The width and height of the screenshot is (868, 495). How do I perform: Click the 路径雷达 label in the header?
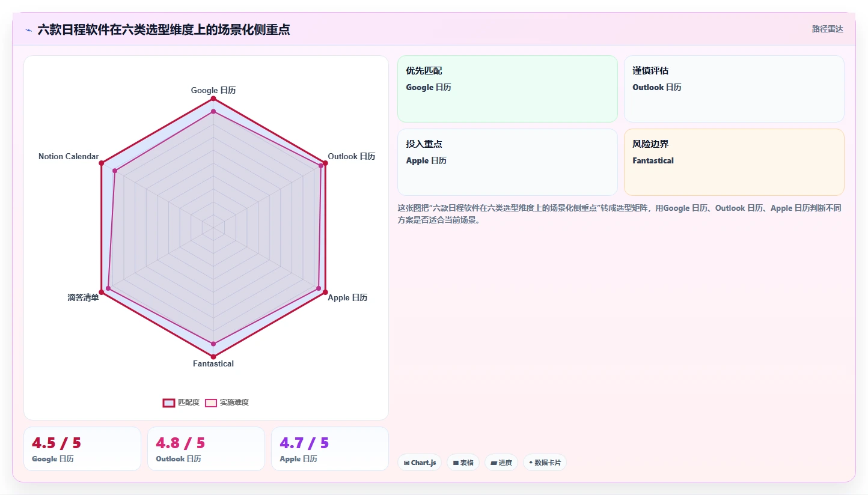pos(828,29)
